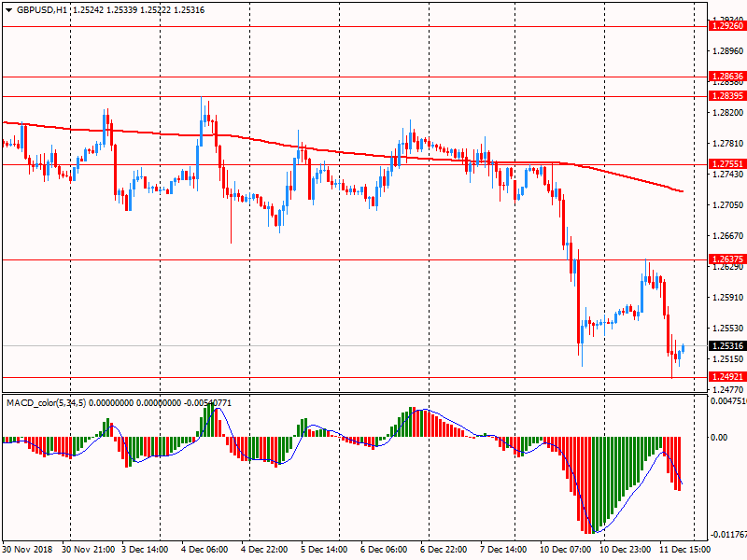Viewport: 747px width, 560px height.
Task: Click the 1.27551 red price label
Action: (x=727, y=163)
